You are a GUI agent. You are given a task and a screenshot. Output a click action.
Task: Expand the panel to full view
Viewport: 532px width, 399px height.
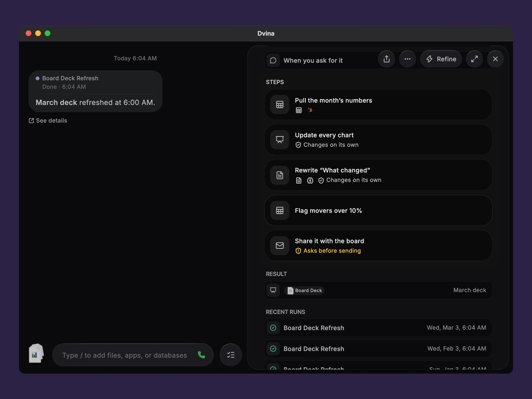474,59
